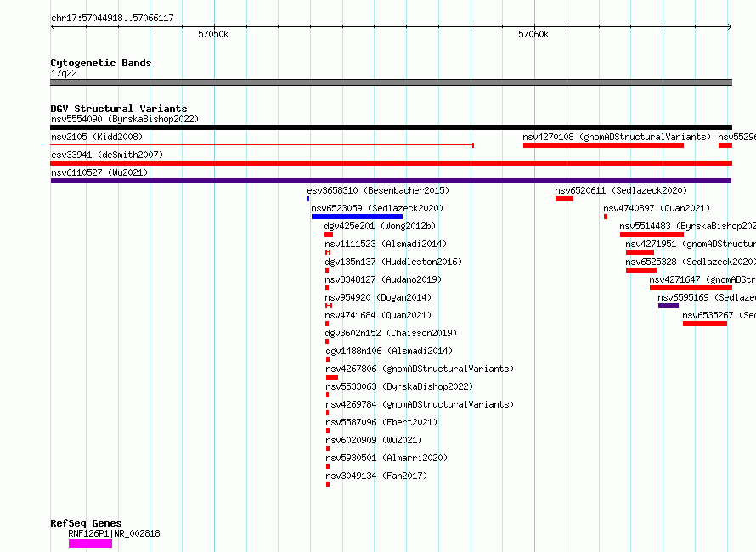Select the red bar under nsv4267806

tap(332, 377)
